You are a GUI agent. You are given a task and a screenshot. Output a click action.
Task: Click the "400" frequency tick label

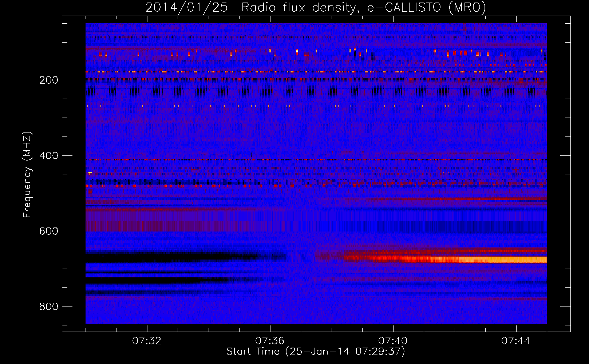click(49, 156)
